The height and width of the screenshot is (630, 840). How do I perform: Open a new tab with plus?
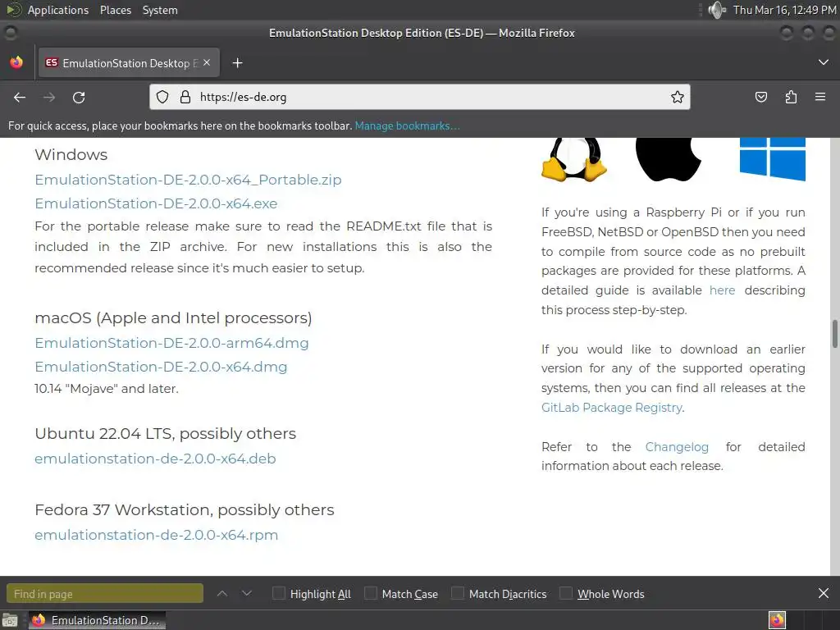(x=237, y=63)
